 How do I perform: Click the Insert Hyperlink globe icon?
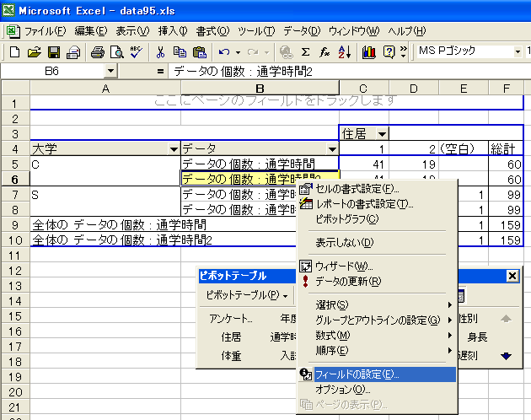[x=287, y=52]
